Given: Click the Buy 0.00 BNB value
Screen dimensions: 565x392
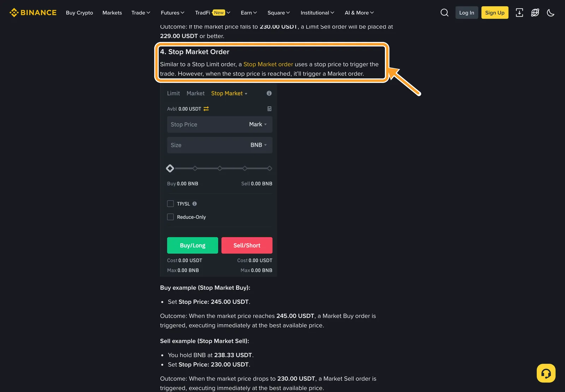Looking at the screenshot, I should pyautogui.click(x=183, y=183).
